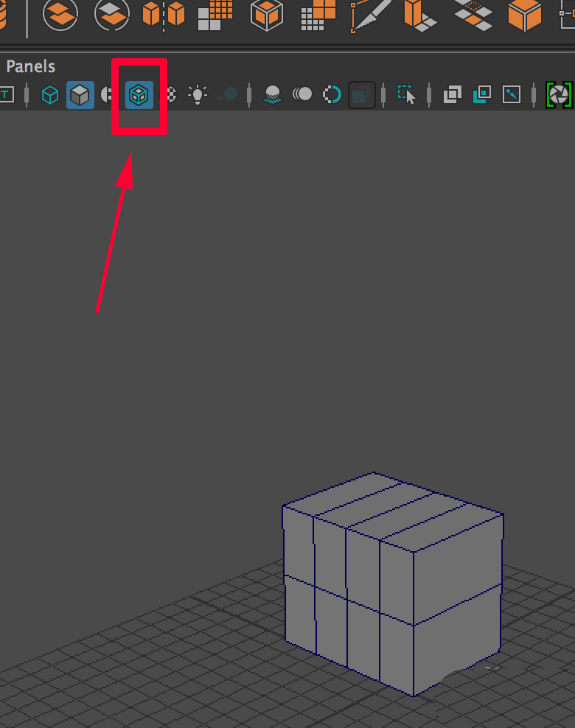Toggle Smooth Shade All display

coord(80,95)
